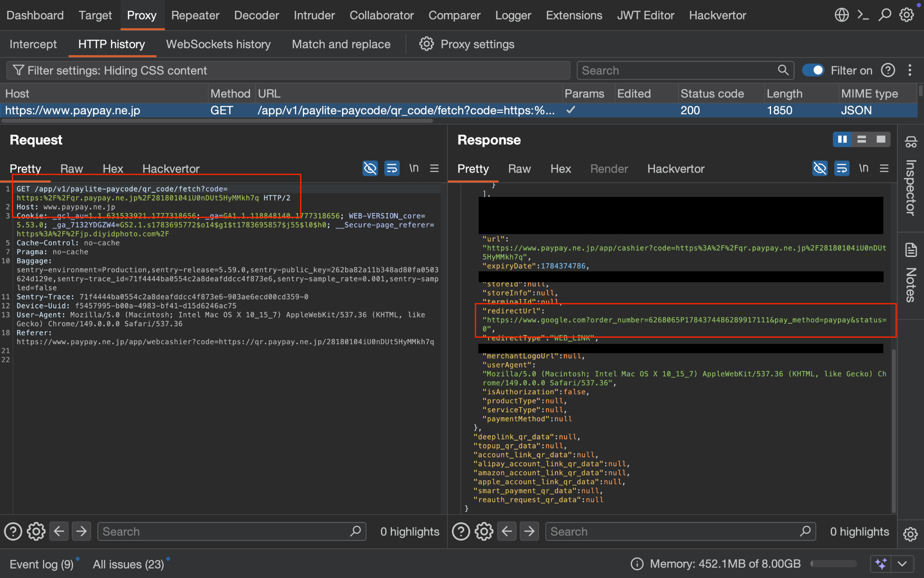
Task: Sort by Status code column header
Action: point(721,93)
